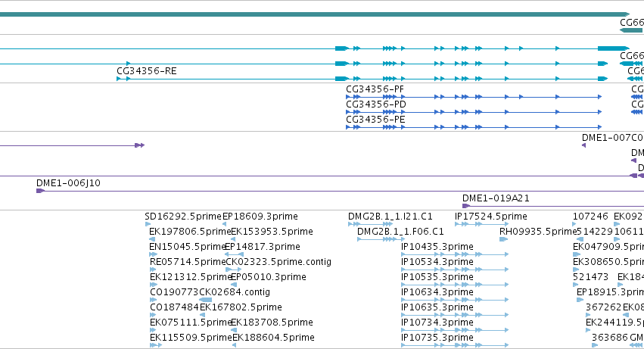Select the thick teal gene bar at top
The image size is (644, 349).
coord(315,14)
